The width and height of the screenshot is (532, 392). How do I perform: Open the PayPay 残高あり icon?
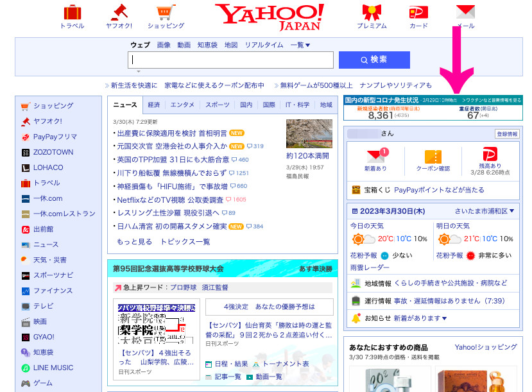(x=490, y=154)
